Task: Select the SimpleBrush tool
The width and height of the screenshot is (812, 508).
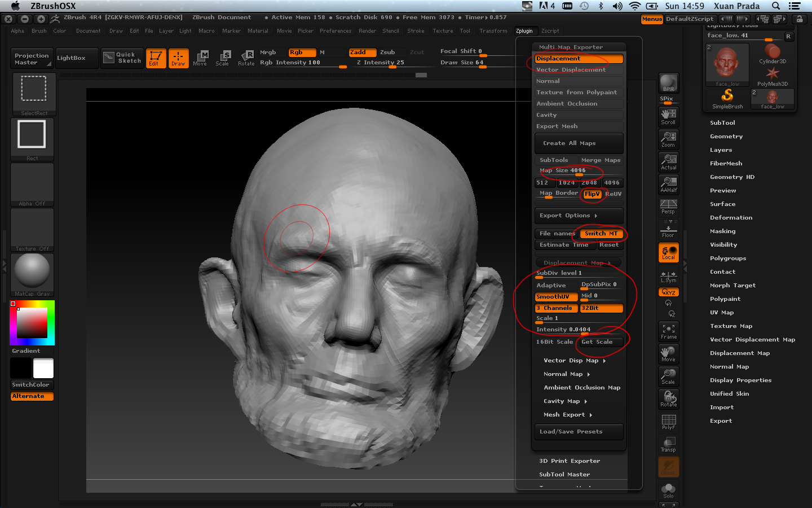Action: point(727,99)
